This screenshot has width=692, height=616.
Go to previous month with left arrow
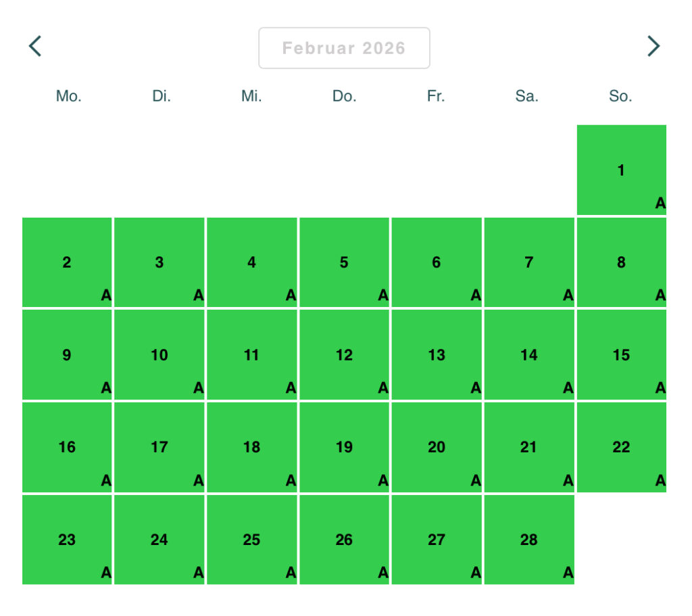35,46
